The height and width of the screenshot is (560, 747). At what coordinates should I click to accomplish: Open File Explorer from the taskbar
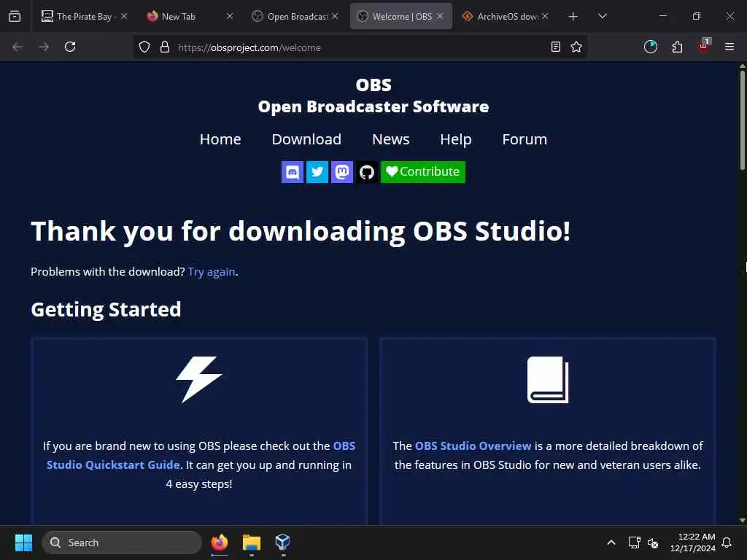pyautogui.click(x=252, y=542)
